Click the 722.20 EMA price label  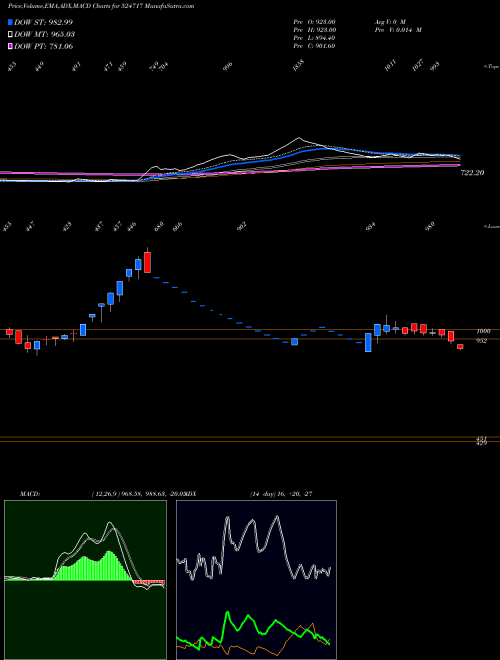coord(473,173)
